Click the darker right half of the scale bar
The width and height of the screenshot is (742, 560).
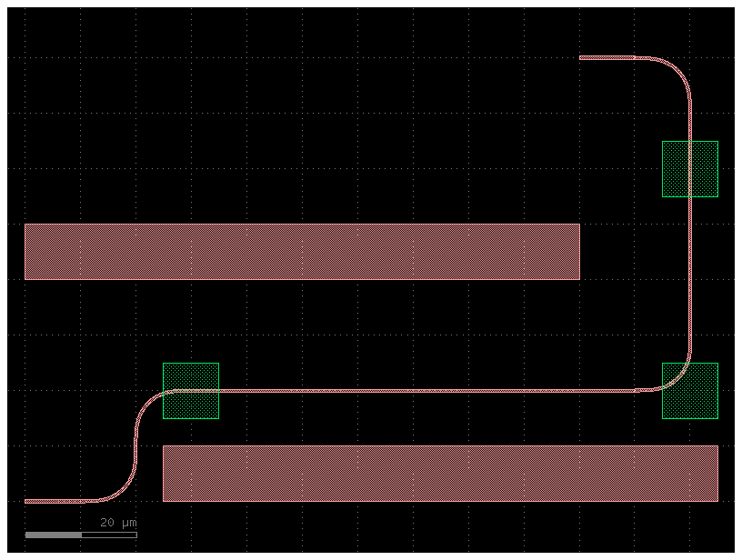tap(109, 535)
